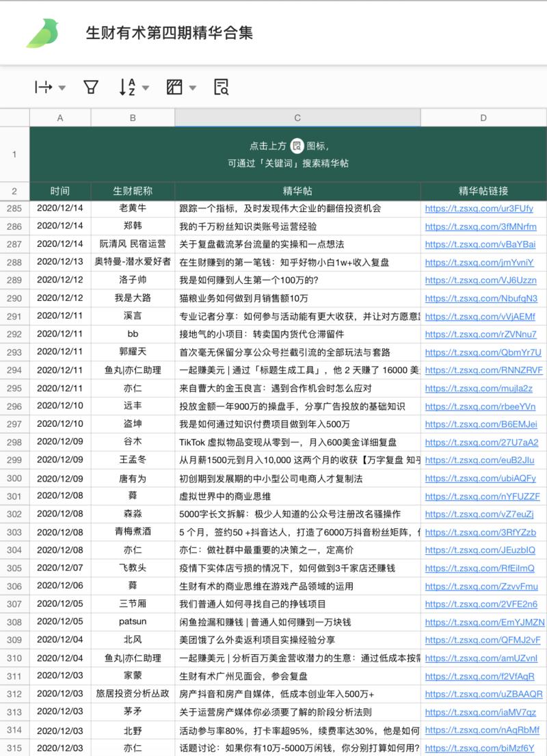Open the link for patsun's 闲鱼 post
The width and height of the screenshot is (547, 756).
[x=483, y=623]
